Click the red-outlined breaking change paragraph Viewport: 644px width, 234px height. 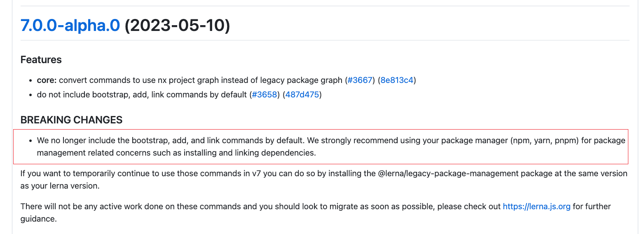coord(321,147)
